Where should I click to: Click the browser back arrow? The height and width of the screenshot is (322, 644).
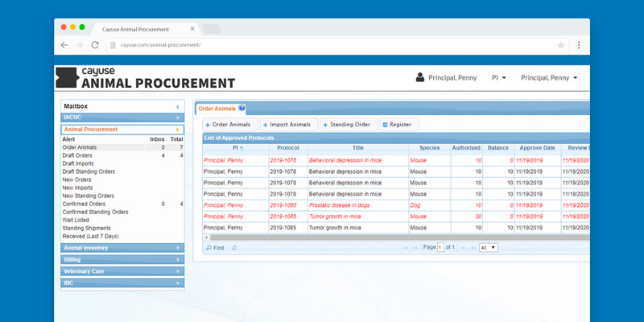pos(64,45)
